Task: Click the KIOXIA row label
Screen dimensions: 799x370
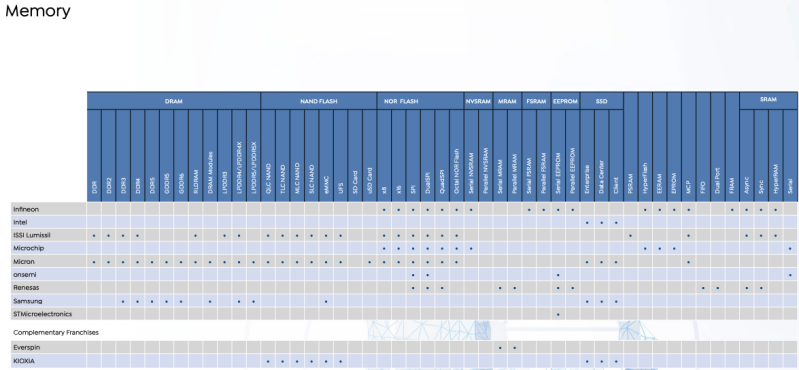Action: [x=24, y=361]
